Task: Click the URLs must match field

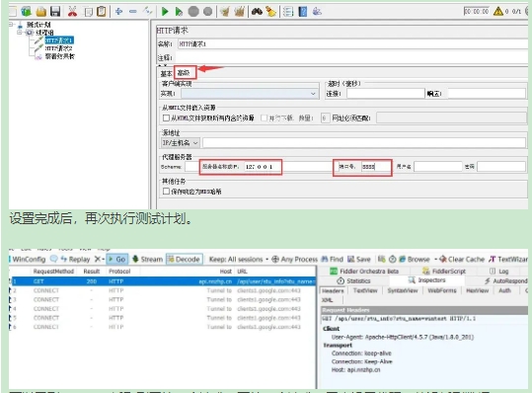Action: click(452, 118)
